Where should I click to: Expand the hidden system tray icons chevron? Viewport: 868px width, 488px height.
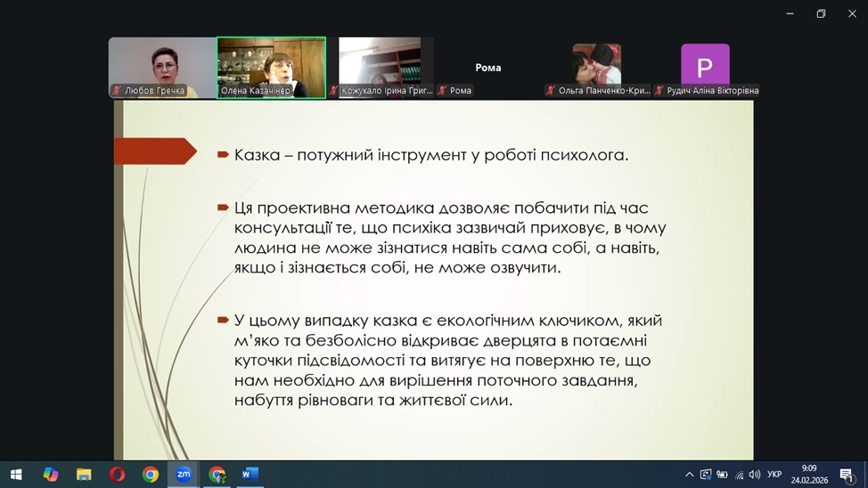pyautogui.click(x=689, y=475)
